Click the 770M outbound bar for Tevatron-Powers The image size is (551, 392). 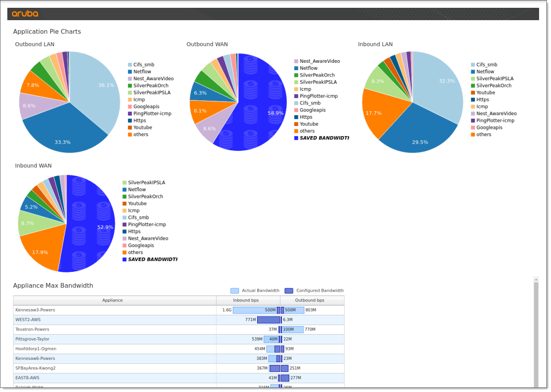click(x=292, y=330)
